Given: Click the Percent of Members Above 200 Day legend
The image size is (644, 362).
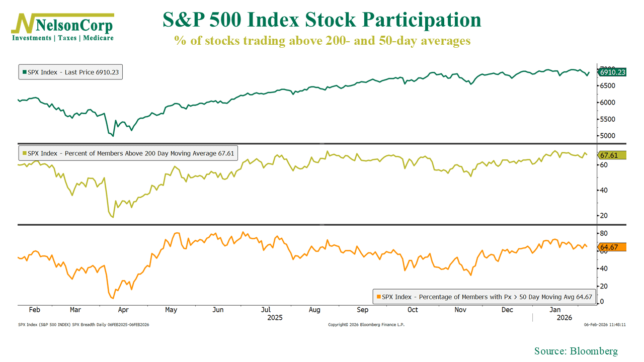Looking at the screenshot, I should [x=128, y=153].
